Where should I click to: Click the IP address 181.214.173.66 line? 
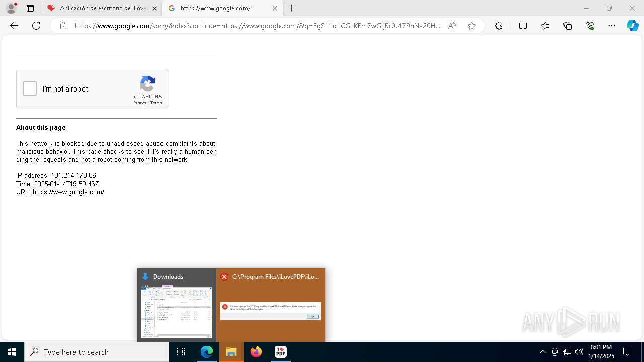pyautogui.click(x=56, y=176)
